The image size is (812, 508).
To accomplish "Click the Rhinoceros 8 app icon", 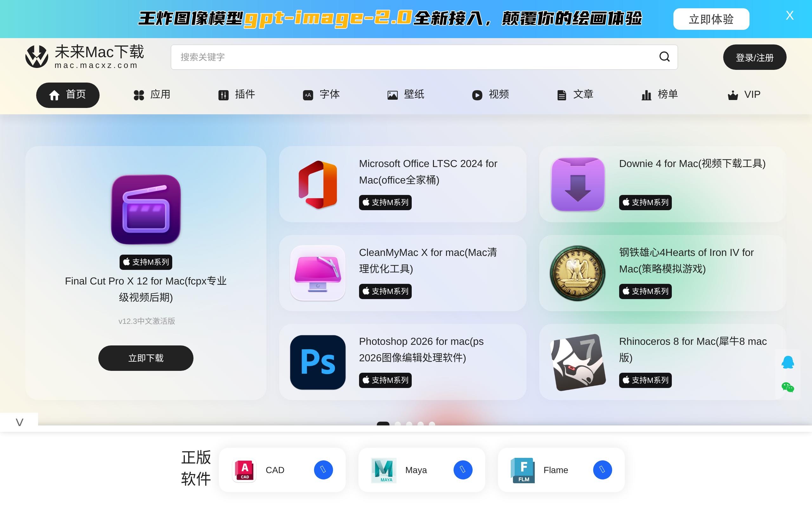I will (x=578, y=362).
